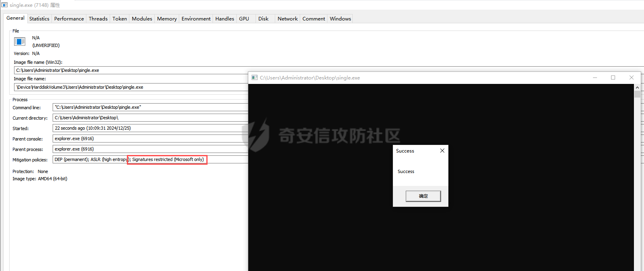Maximize the single.exe console window
The height and width of the screenshot is (271, 644).
pos(613,77)
